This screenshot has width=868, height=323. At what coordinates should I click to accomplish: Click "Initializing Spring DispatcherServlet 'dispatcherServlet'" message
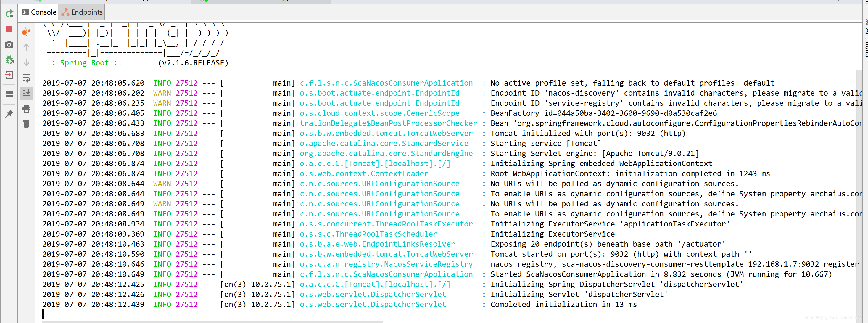[x=617, y=285]
